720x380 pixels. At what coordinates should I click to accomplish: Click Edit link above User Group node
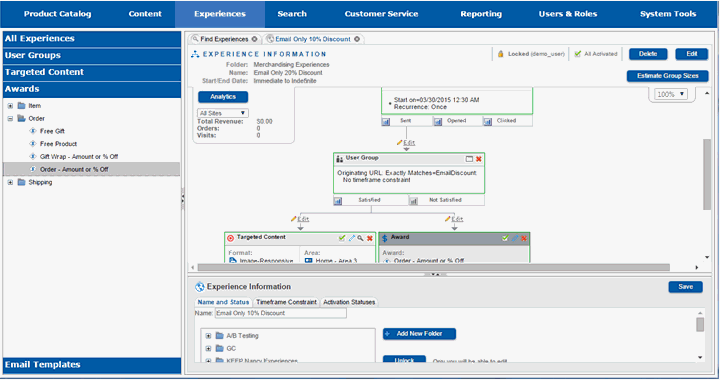point(409,143)
